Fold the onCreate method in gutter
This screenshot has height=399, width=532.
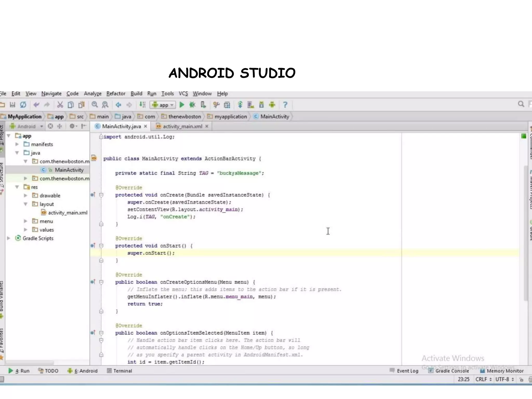click(101, 195)
